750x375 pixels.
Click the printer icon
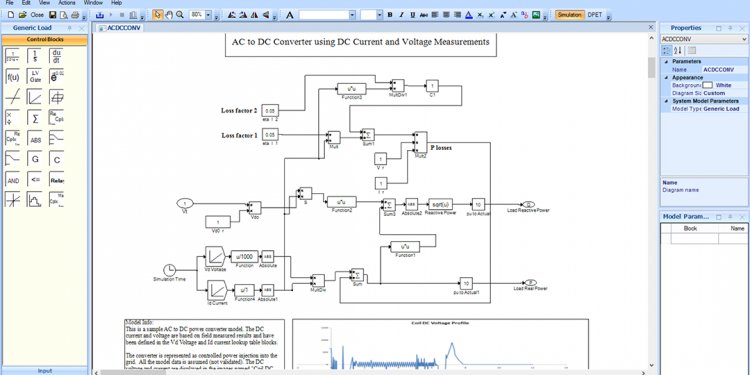75,15
